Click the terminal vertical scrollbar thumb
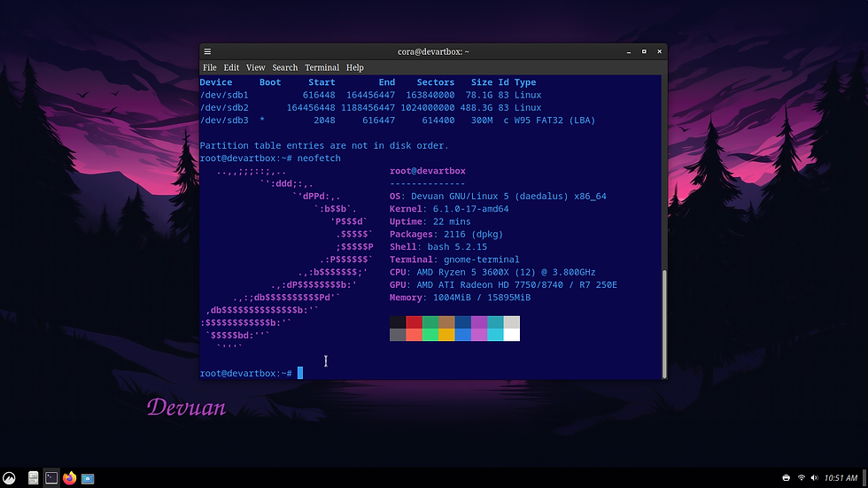Viewport: 868px width, 488px height. coord(664,323)
